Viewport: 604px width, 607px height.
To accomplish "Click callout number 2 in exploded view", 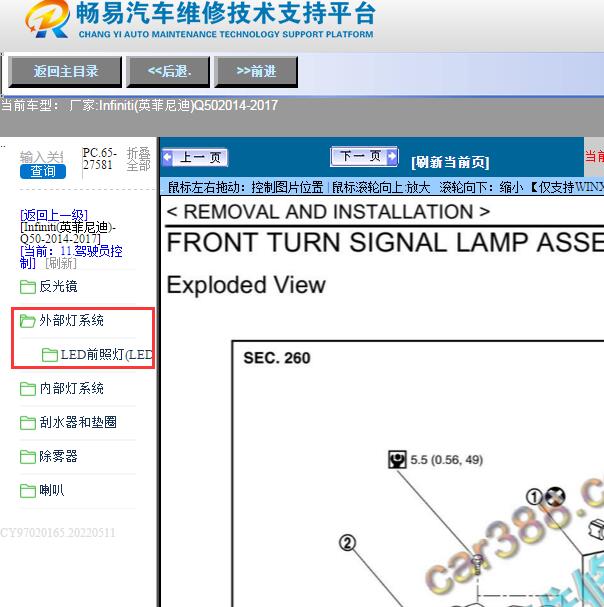I will pyautogui.click(x=347, y=543).
